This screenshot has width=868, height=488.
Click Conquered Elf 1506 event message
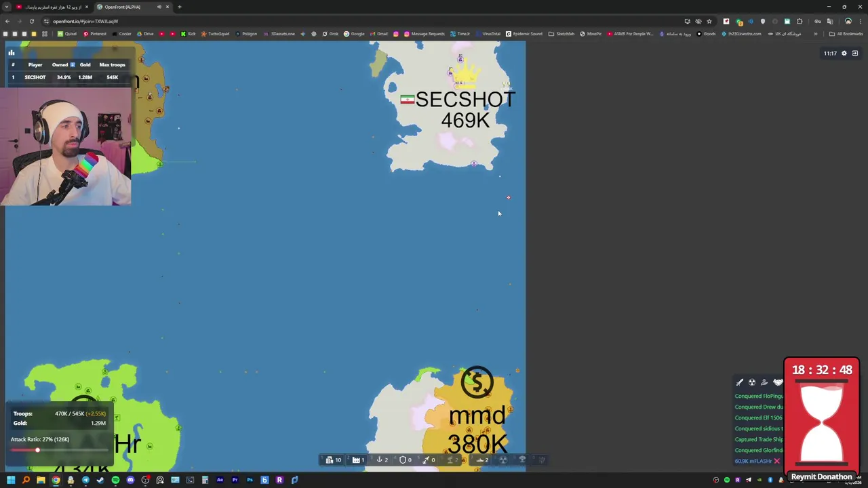[758, 418]
